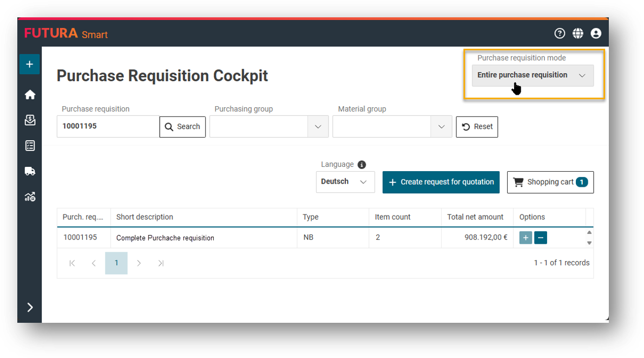Click the globe language icon

(x=578, y=33)
